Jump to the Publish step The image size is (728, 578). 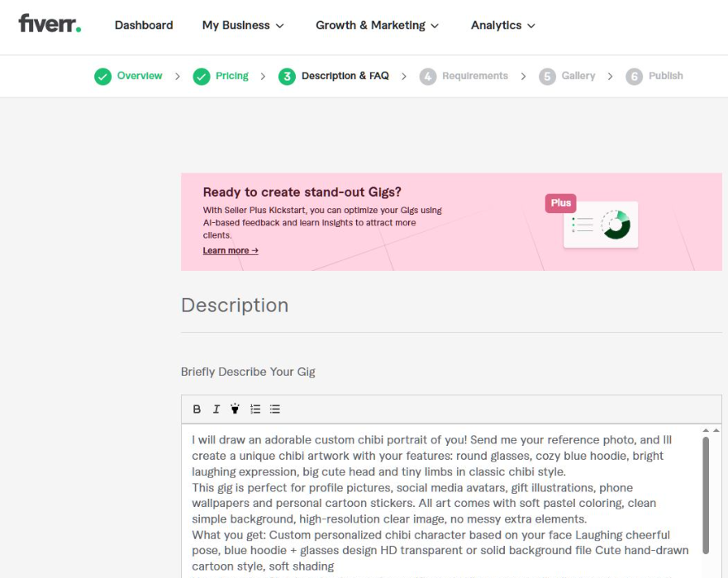654,76
